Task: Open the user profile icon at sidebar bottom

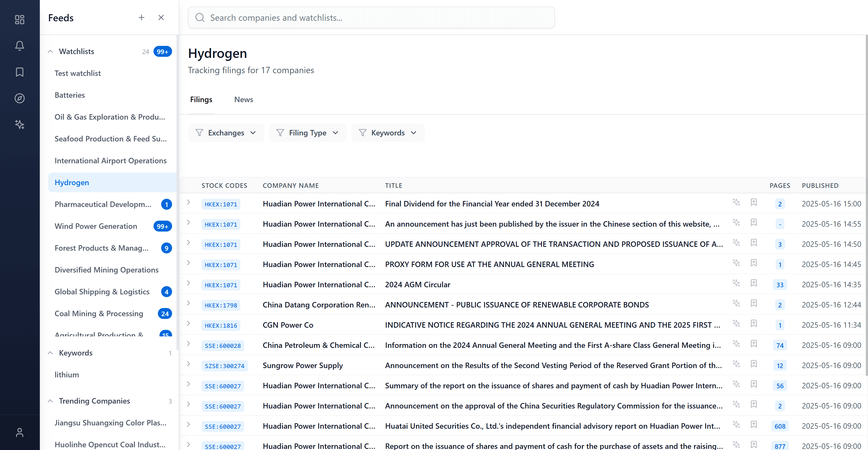Action: tap(20, 433)
